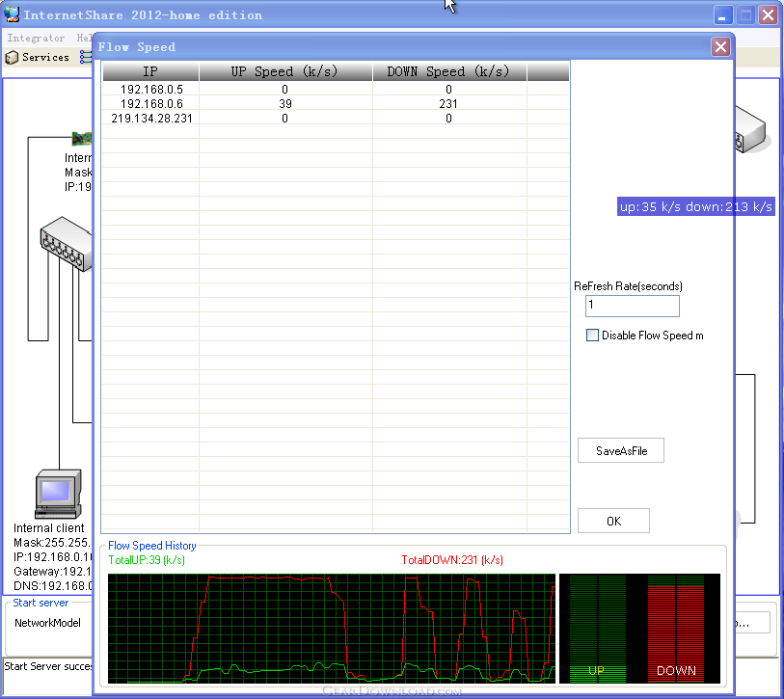This screenshot has height=699, width=784.
Task: Click the TotalUP:39 (k/s) label
Action: click(147, 560)
